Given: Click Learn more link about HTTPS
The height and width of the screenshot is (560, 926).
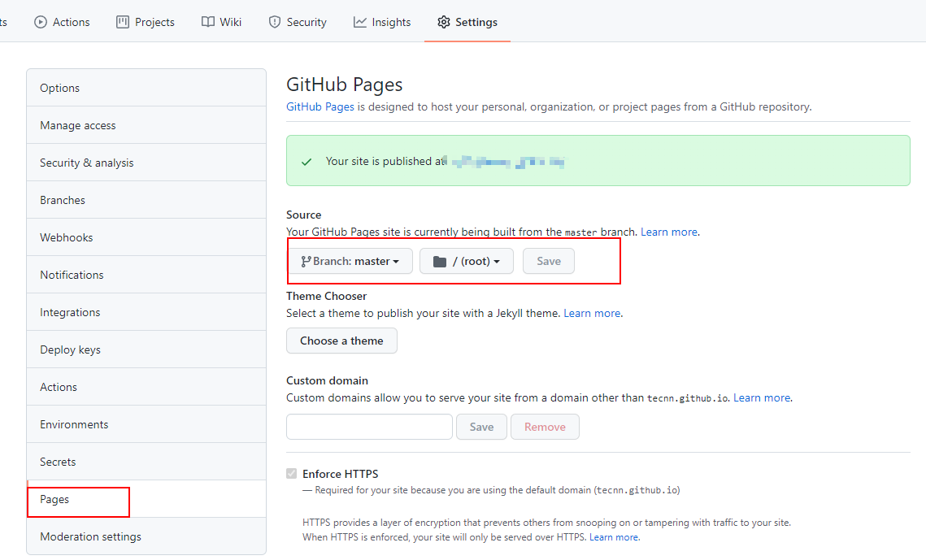Looking at the screenshot, I should point(614,537).
